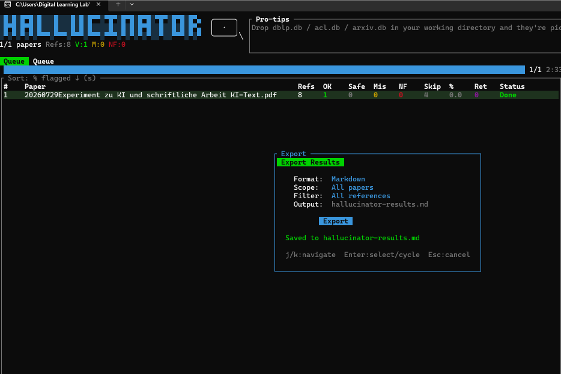
Task: Click the Esc:cancel hint
Action: [x=449, y=254]
